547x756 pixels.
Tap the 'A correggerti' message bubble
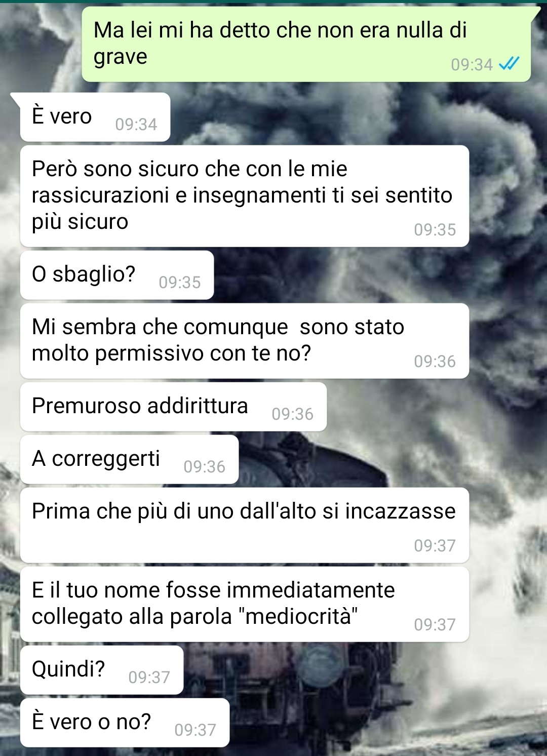click(130, 459)
